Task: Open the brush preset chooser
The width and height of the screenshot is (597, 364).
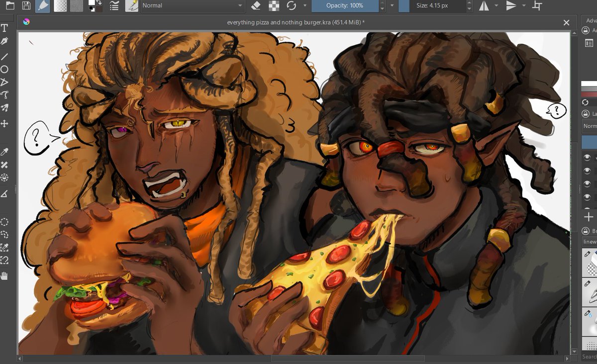Action: [x=132, y=6]
